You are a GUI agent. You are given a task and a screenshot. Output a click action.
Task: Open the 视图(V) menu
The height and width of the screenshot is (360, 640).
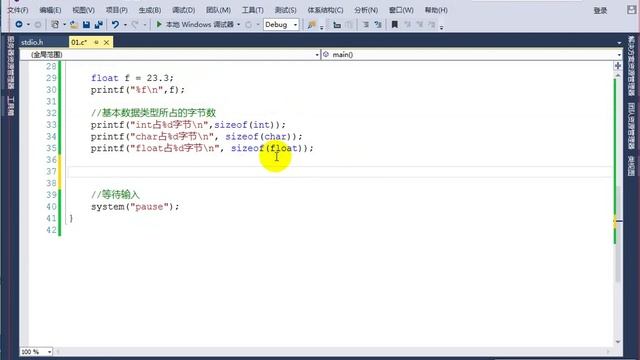(83, 10)
